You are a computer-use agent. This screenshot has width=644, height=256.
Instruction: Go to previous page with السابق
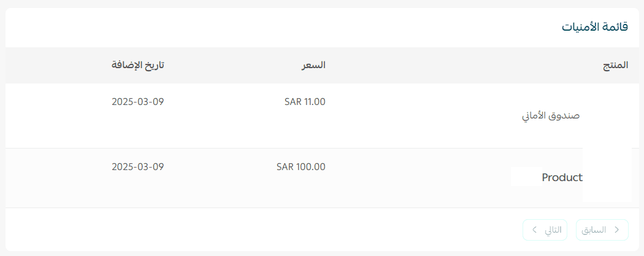602,230
